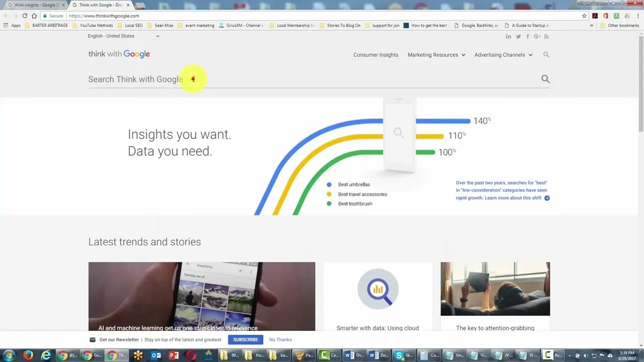The height and width of the screenshot is (362, 644).
Task: Reload the page with the refresh icon
Action: click(x=25, y=16)
